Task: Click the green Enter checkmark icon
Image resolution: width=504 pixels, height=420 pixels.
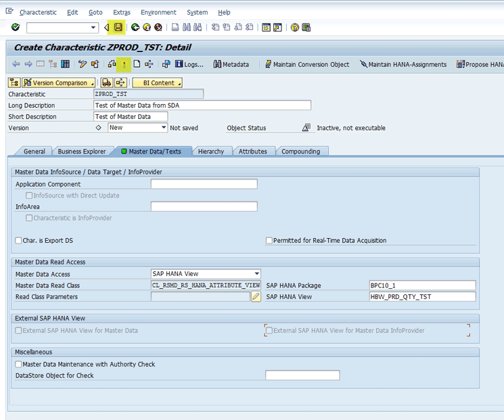Action: (16, 28)
